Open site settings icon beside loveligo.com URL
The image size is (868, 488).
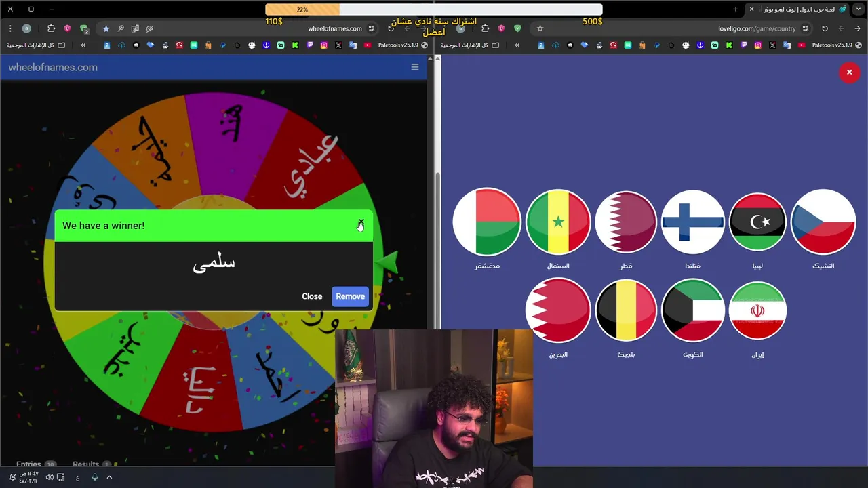[x=806, y=28]
